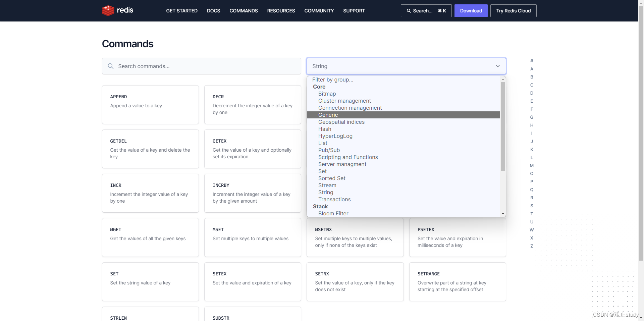The width and height of the screenshot is (644, 321).
Task: Click the magnifier icon in Search commands field
Action: (111, 66)
